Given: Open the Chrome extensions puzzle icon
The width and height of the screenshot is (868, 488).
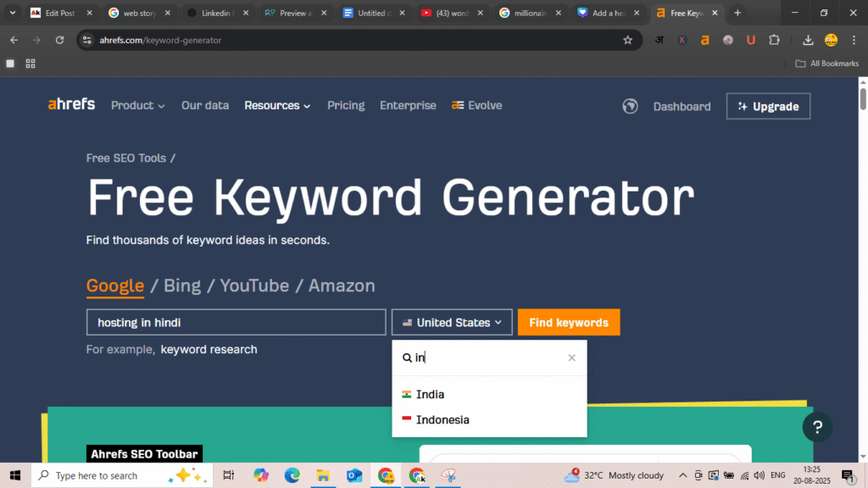Looking at the screenshot, I should pyautogui.click(x=774, y=40).
